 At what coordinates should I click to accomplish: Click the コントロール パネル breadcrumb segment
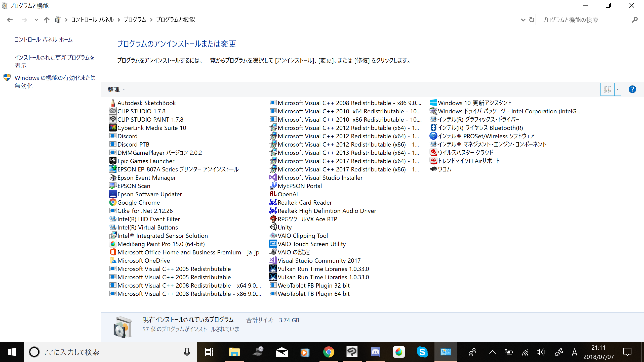[x=92, y=20]
